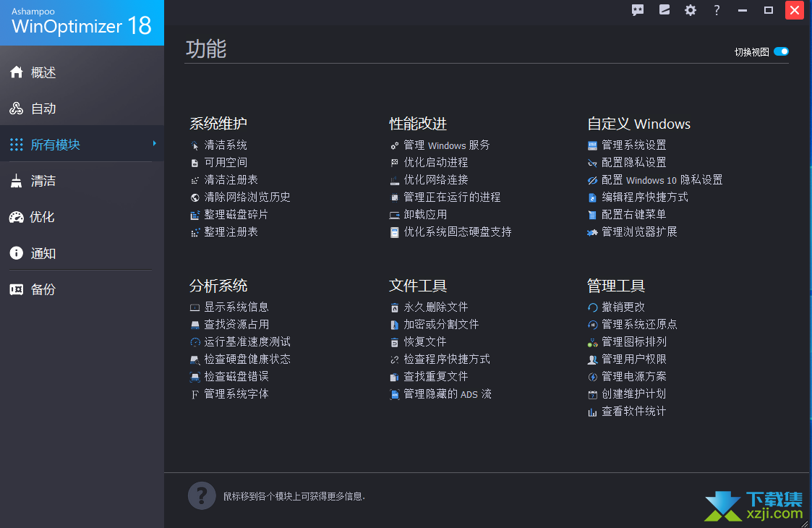Image resolution: width=812 pixels, height=528 pixels.
Task: Click the shredder icon next to 永久删除文件
Action: point(395,308)
